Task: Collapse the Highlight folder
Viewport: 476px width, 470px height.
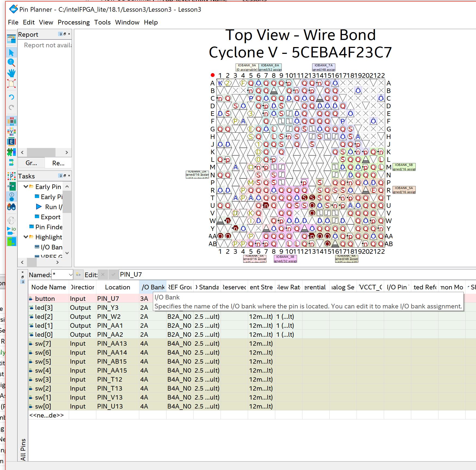Action: 26,237
